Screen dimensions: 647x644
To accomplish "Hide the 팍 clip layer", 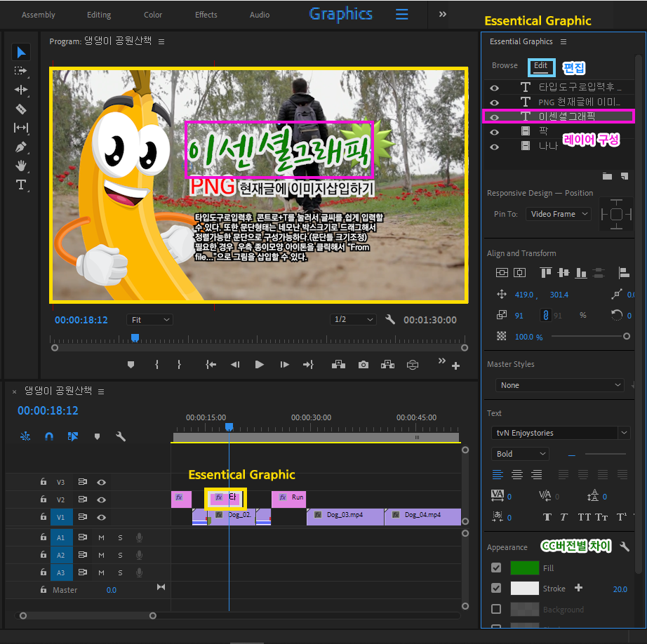I will 494,133.
